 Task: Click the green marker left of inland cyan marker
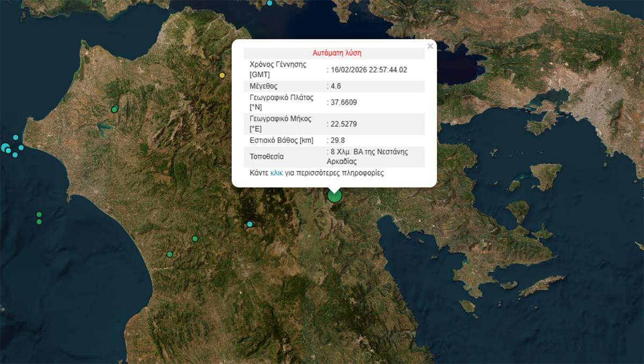click(x=195, y=239)
